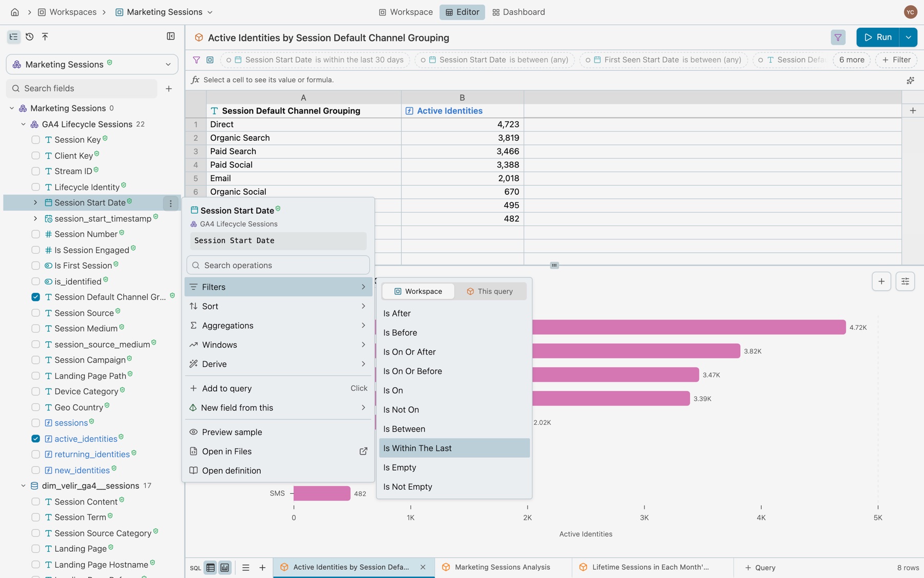This screenshot has width=924, height=578.
Task: Select Is Within The Last filter
Action: click(x=454, y=448)
